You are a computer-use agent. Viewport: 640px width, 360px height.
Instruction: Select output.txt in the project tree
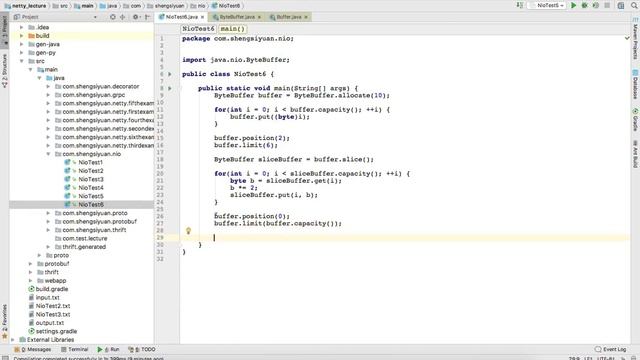(x=50, y=323)
